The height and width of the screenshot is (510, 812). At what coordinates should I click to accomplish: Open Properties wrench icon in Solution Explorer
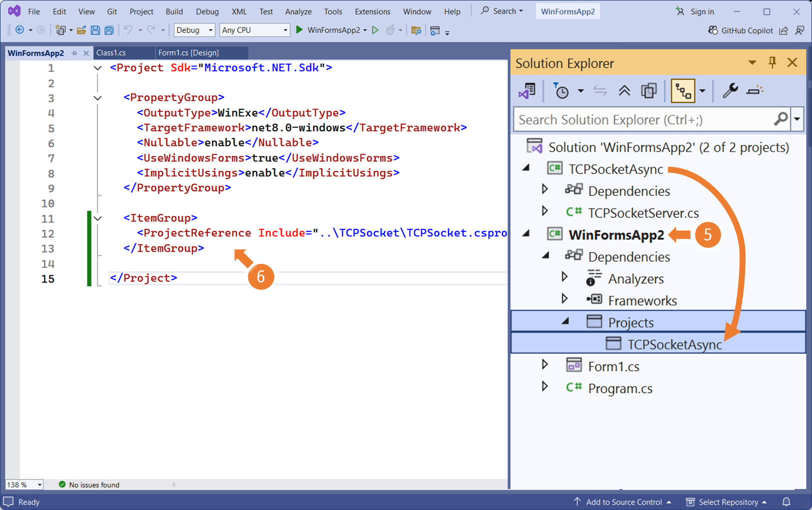[730, 91]
